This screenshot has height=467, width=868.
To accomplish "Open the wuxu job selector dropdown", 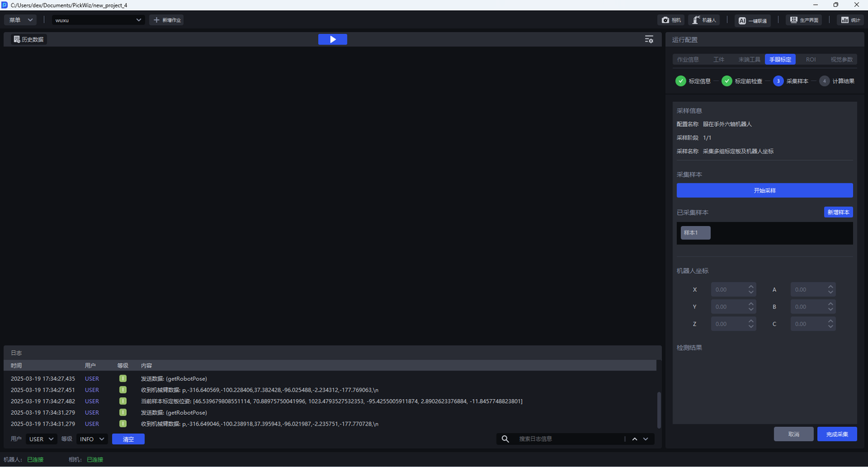I will 98,20.
